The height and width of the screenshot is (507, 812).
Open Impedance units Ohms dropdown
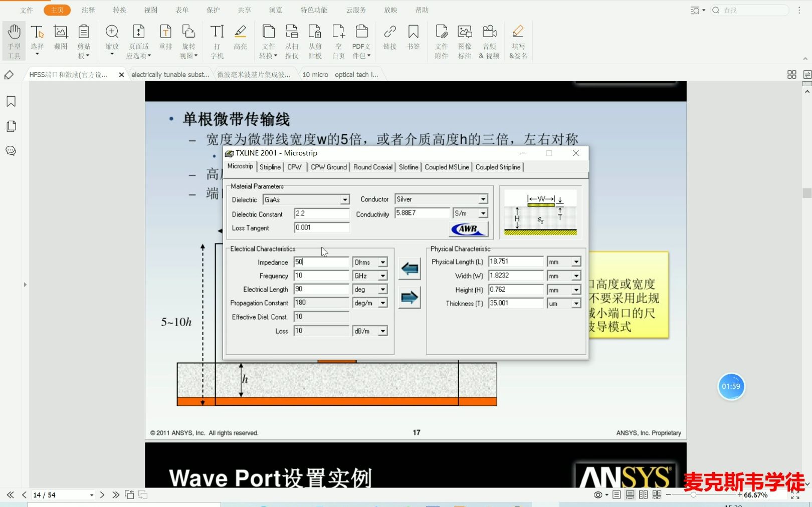pos(382,263)
